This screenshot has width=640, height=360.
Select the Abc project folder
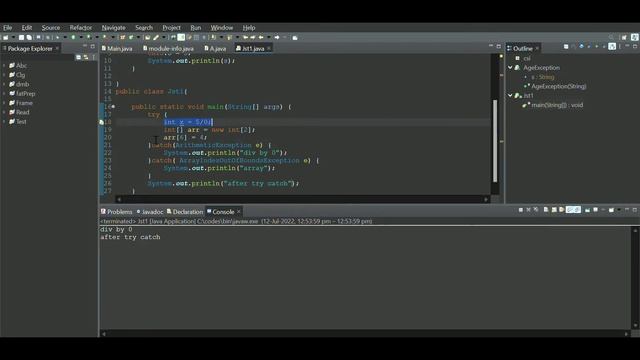point(18,65)
